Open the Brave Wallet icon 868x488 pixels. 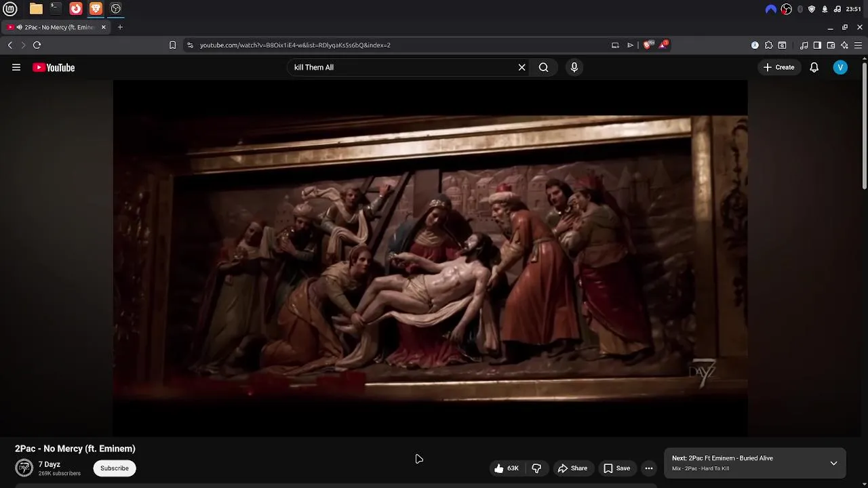831,45
